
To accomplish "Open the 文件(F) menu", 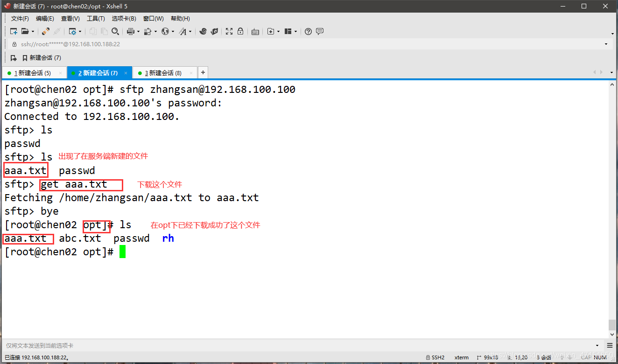I will [x=20, y=19].
